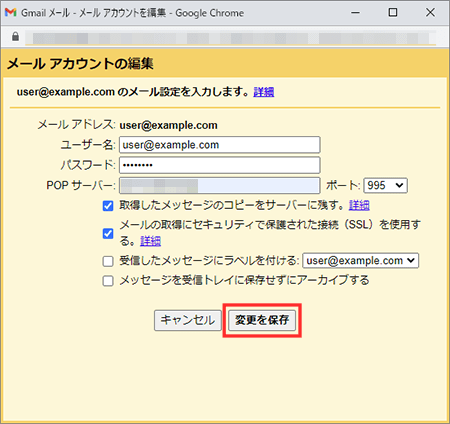The width and height of the screenshot is (450, 424).
Task: Click the 変更を保存 button
Action: click(262, 320)
